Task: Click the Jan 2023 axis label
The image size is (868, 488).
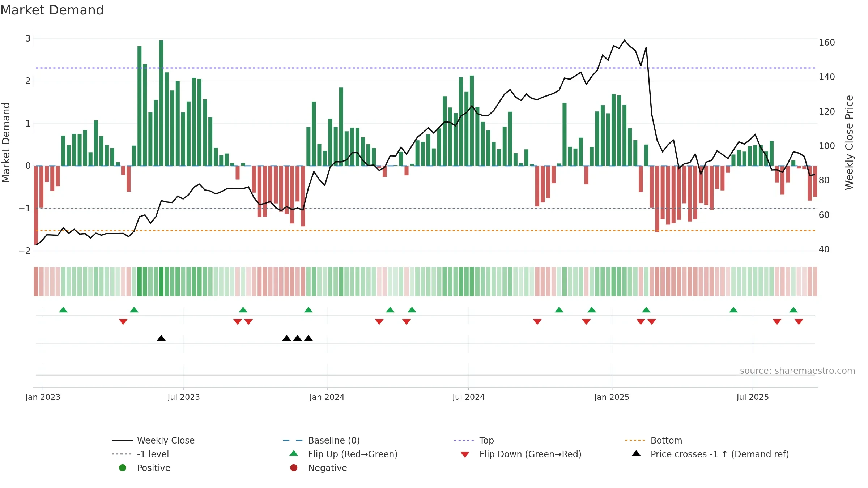Action: (x=43, y=397)
